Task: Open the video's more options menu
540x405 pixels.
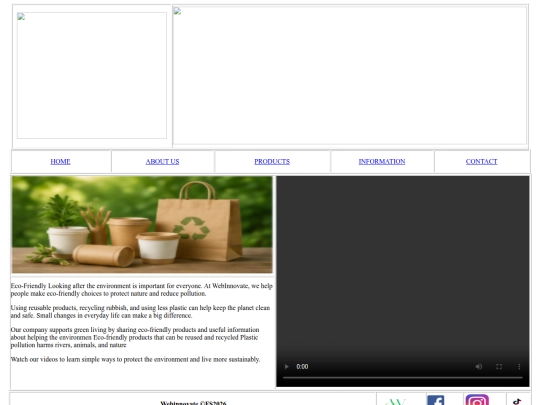Action: point(519,366)
